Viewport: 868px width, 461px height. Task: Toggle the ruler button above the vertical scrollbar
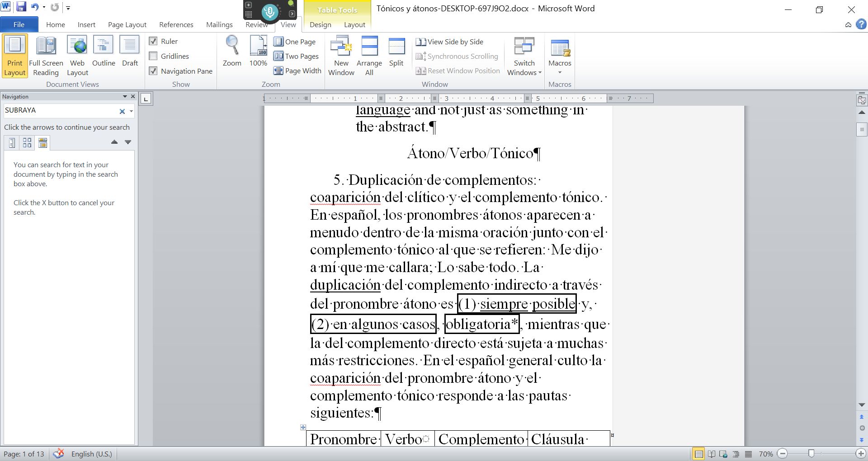pyautogui.click(x=862, y=100)
